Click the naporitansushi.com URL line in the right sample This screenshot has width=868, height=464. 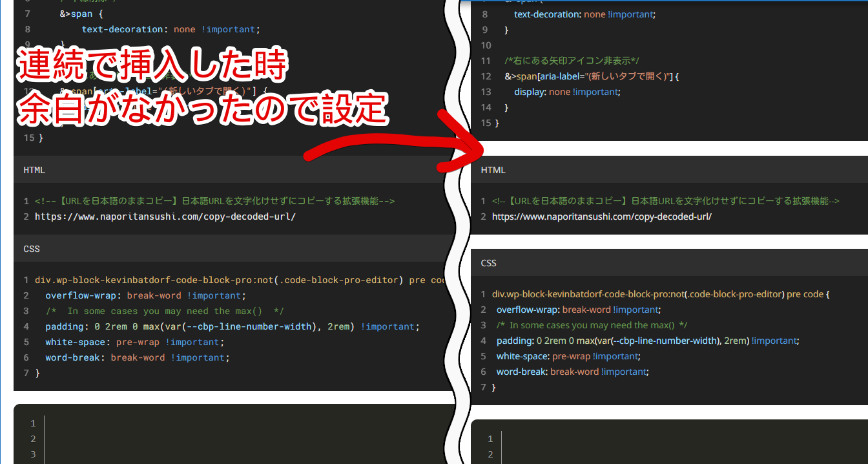602,216
